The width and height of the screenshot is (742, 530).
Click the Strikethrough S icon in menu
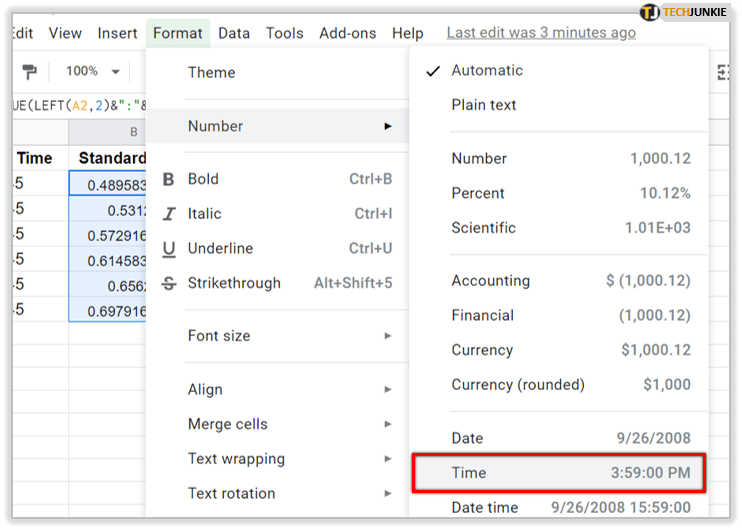click(x=168, y=283)
